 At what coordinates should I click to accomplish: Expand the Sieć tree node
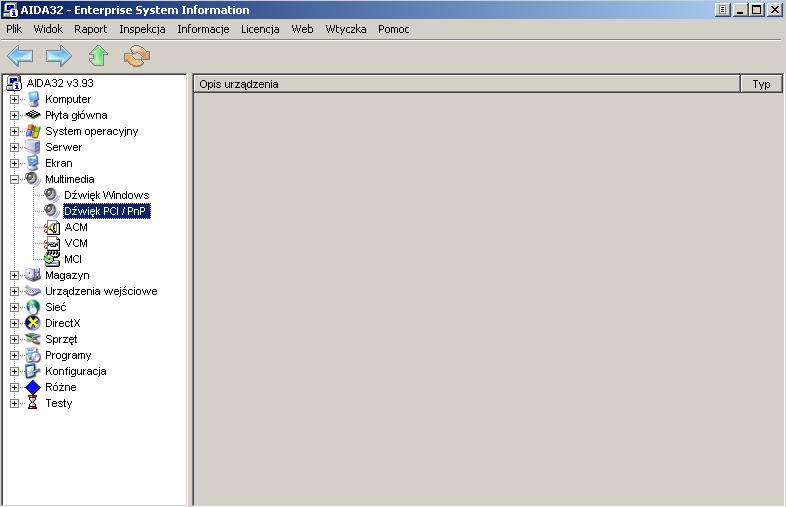tap(15, 307)
